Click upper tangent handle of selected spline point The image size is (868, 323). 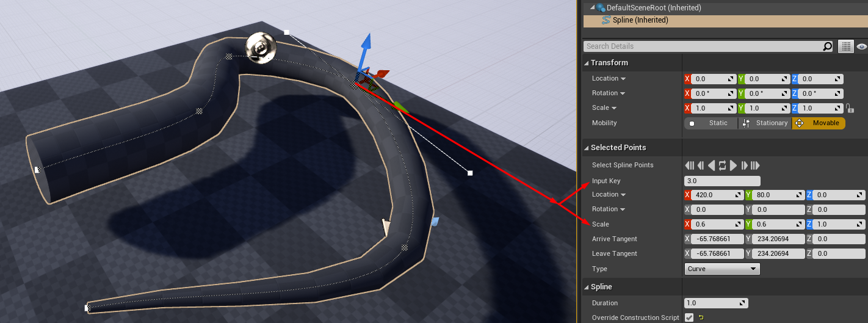(286, 32)
